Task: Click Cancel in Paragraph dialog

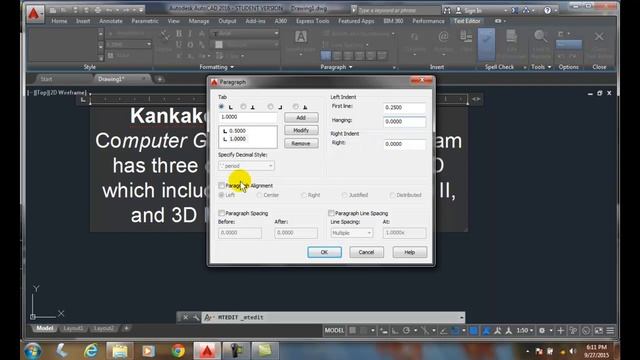Action: (367, 252)
